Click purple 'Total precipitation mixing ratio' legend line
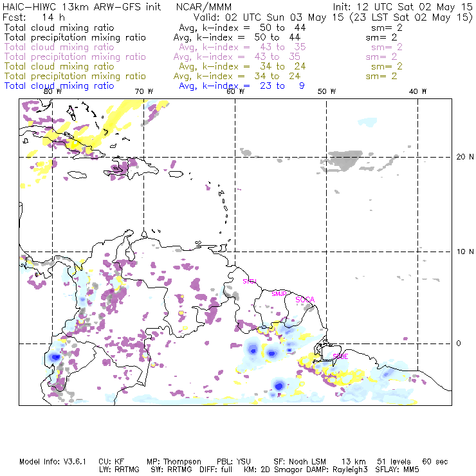476x476 pixels. tap(75, 57)
